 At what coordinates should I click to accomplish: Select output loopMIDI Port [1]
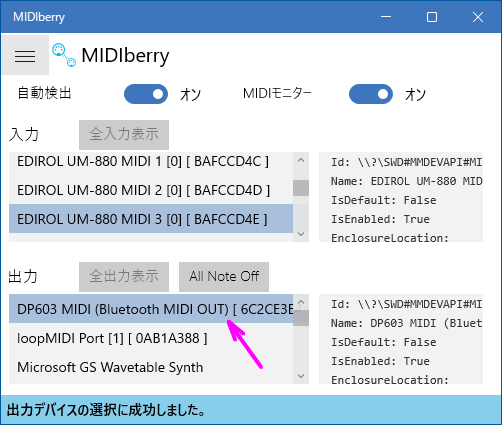151,338
